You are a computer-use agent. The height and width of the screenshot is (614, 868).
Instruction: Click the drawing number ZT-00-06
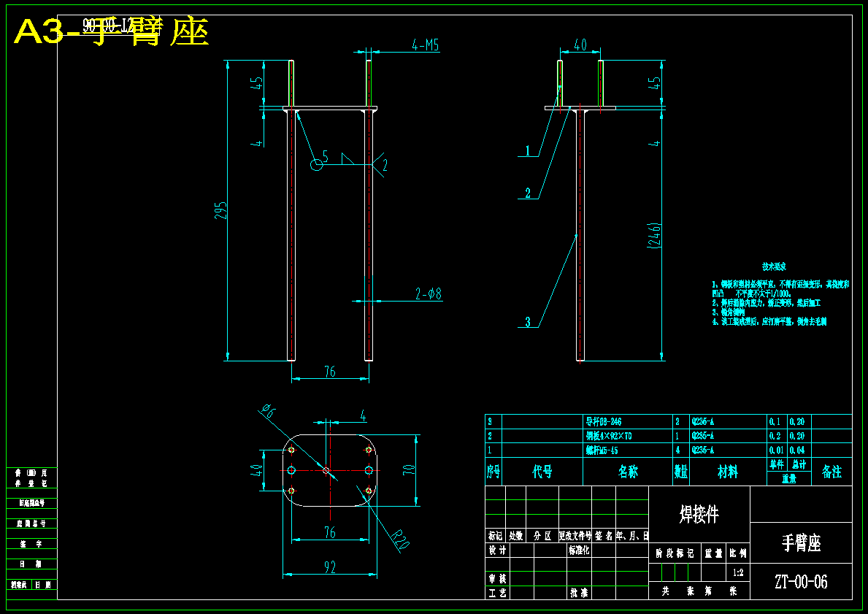800,581
